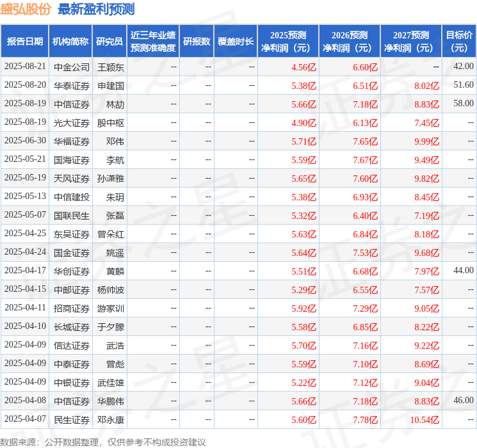Click the 研报数 column header
477x448 pixels.
[x=197, y=42]
